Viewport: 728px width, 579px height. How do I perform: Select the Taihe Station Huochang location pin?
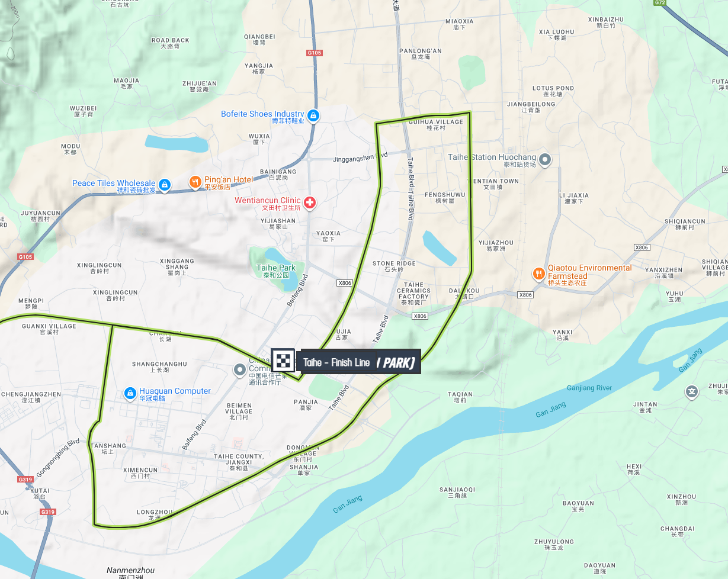(546, 159)
